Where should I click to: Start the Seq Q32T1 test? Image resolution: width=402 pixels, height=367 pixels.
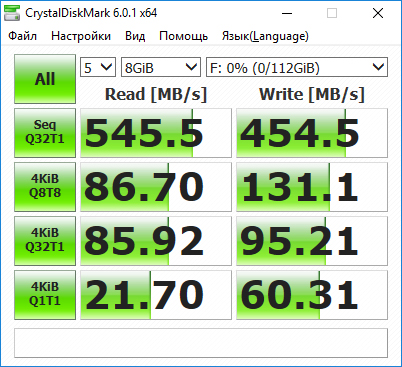tap(45, 133)
